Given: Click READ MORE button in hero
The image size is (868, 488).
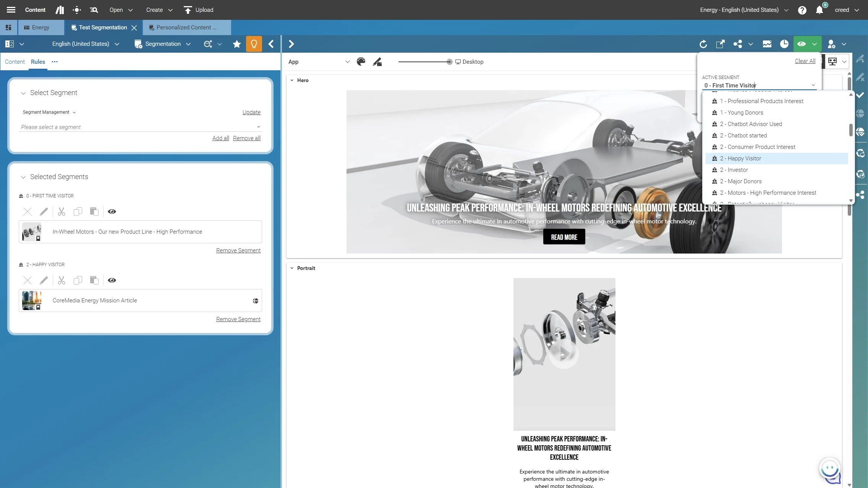Looking at the screenshot, I should 564,237.
